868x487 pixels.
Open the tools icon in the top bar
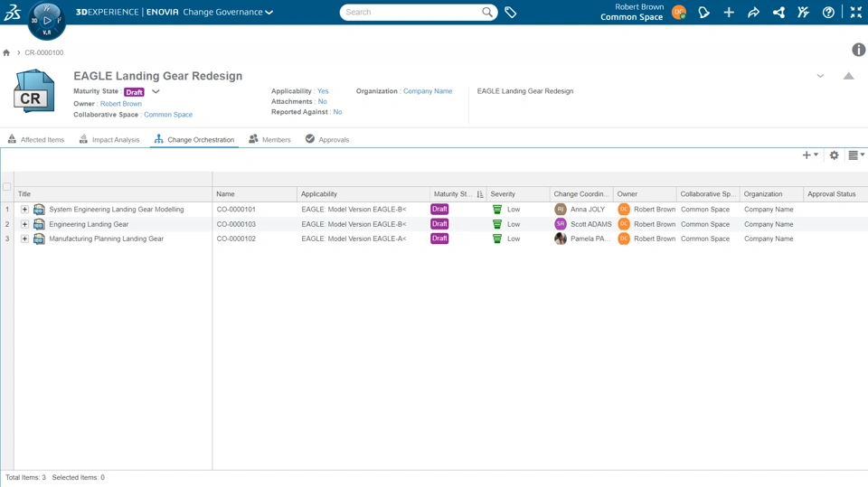[803, 12]
